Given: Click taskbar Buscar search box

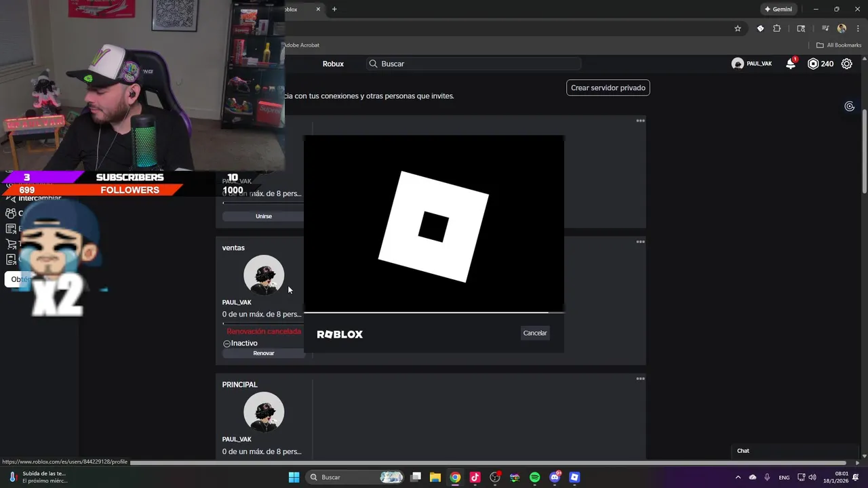Looking at the screenshot, I should 355,477.
